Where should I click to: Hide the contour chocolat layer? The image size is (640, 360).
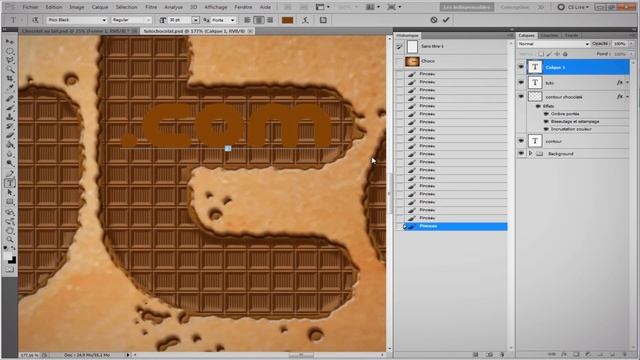coord(521,97)
